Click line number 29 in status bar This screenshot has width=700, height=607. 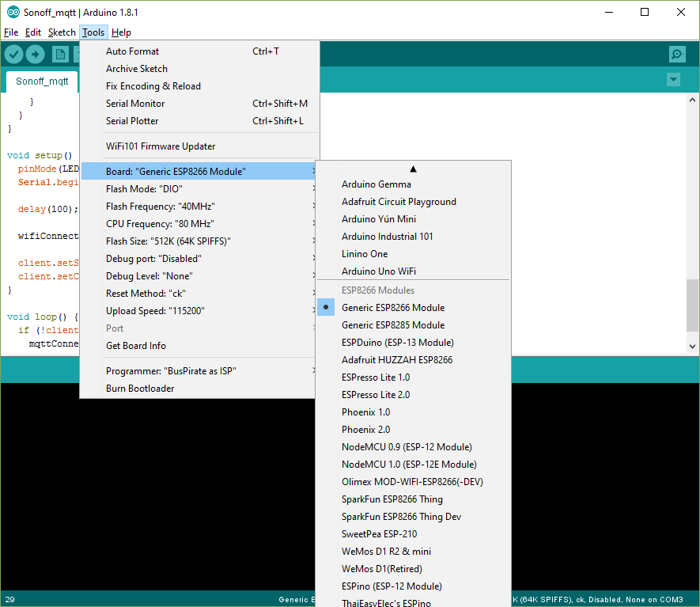[x=9, y=599]
